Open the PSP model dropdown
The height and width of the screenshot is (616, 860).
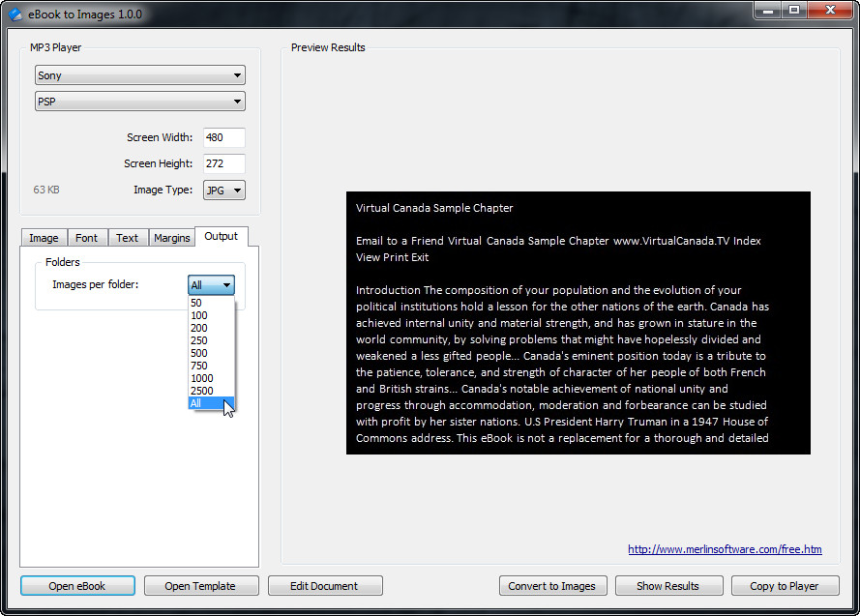[x=140, y=102]
